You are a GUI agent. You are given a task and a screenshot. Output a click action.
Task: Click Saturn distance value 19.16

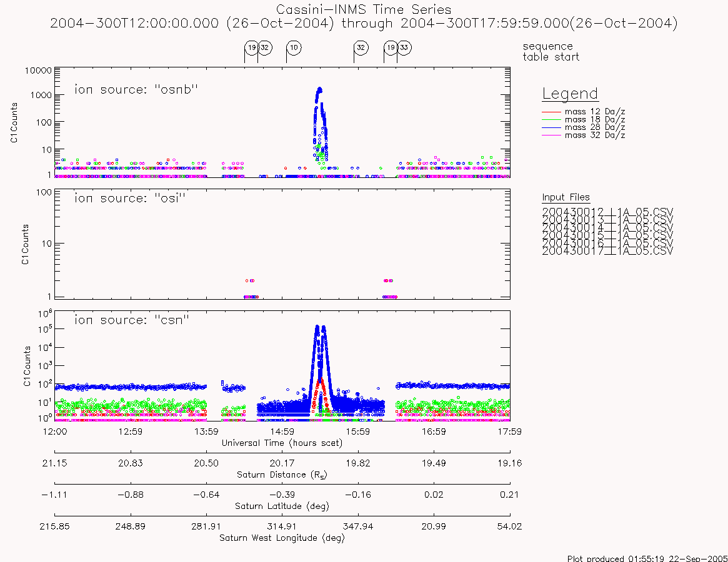[x=510, y=463]
